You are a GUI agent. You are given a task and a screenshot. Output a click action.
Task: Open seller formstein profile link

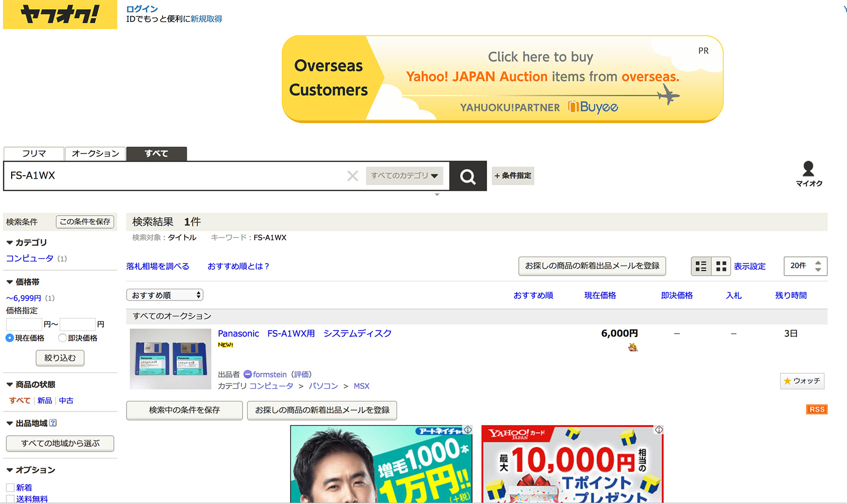(x=269, y=375)
